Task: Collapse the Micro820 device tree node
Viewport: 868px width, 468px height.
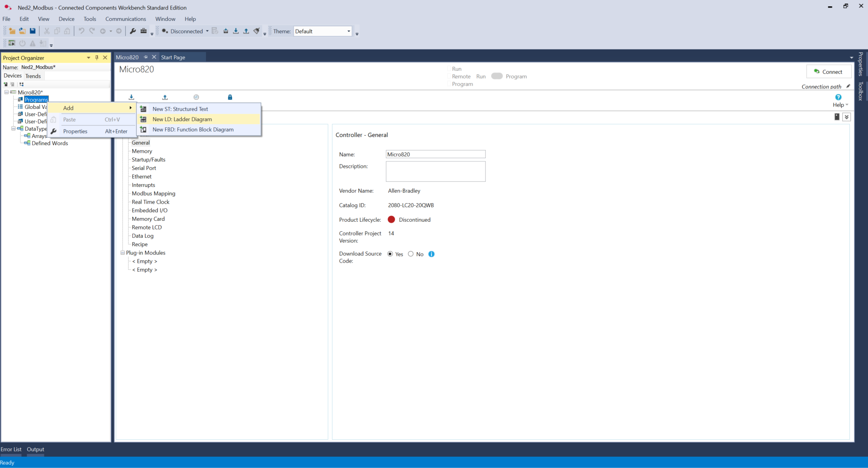Action: pyautogui.click(x=7, y=92)
